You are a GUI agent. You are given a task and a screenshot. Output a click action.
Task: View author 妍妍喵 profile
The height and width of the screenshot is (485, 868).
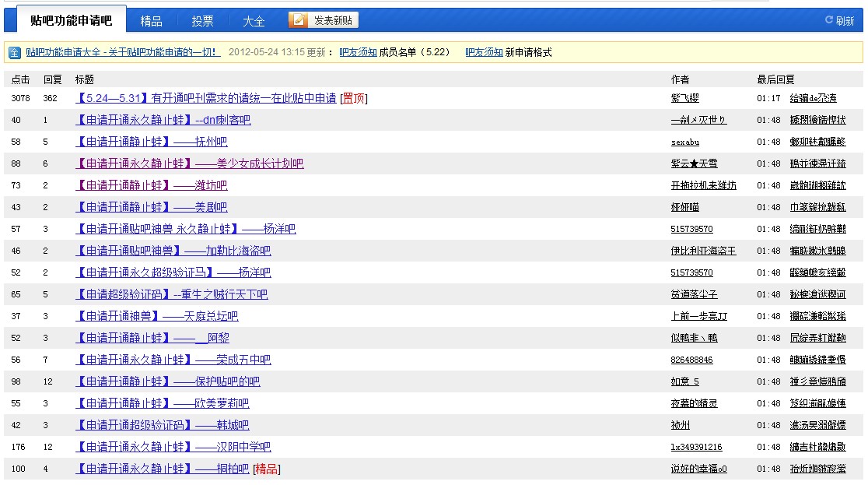click(x=684, y=207)
